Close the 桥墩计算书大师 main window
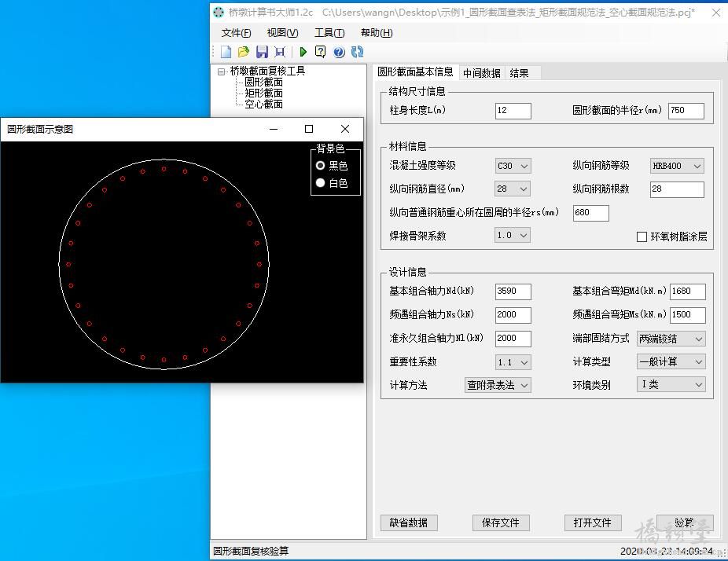The image size is (728, 561). (x=716, y=13)
